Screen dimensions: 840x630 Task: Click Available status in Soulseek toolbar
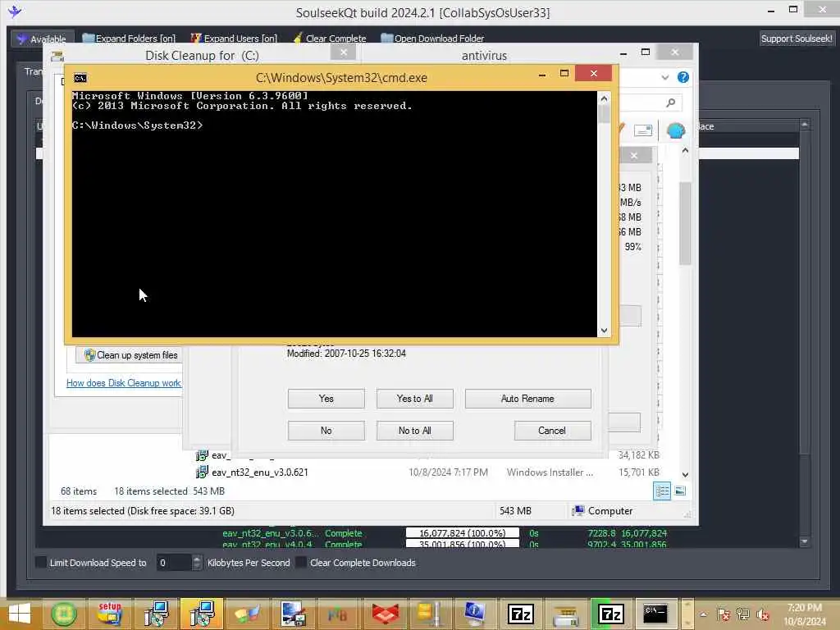[42, 39]
